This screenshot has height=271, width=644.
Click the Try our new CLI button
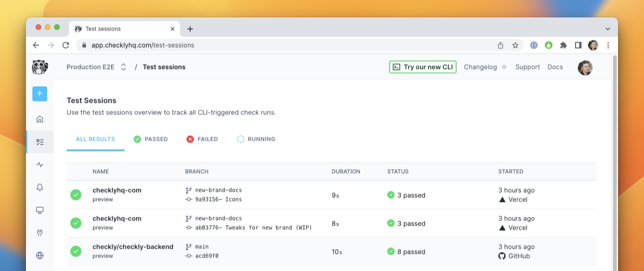[422, 67]
